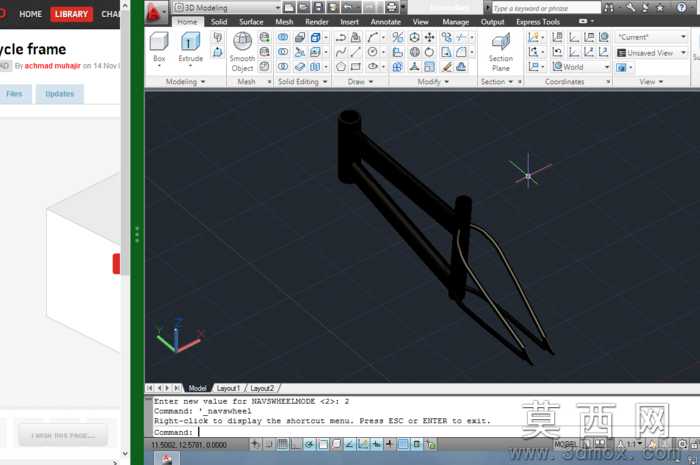Viewport: 700px width, 465px height.
Task: Choose the solid Subtract tool
Action: (283, 52)
